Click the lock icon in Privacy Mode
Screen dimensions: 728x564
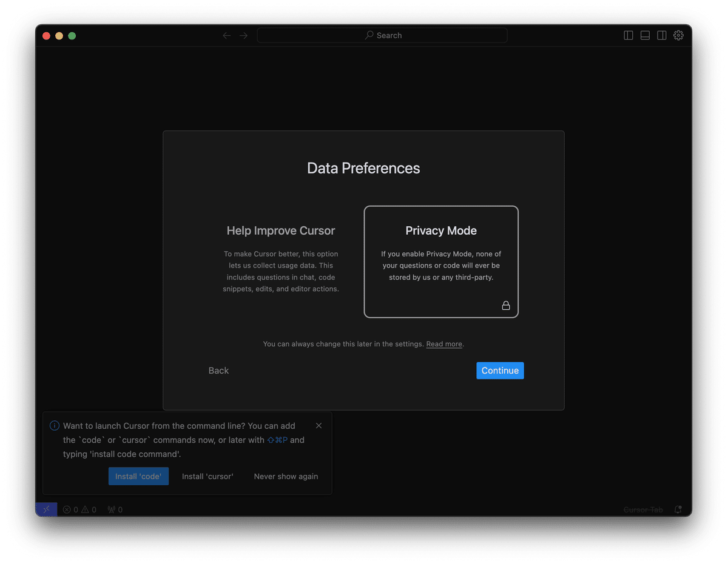click(x=506, y=306)
